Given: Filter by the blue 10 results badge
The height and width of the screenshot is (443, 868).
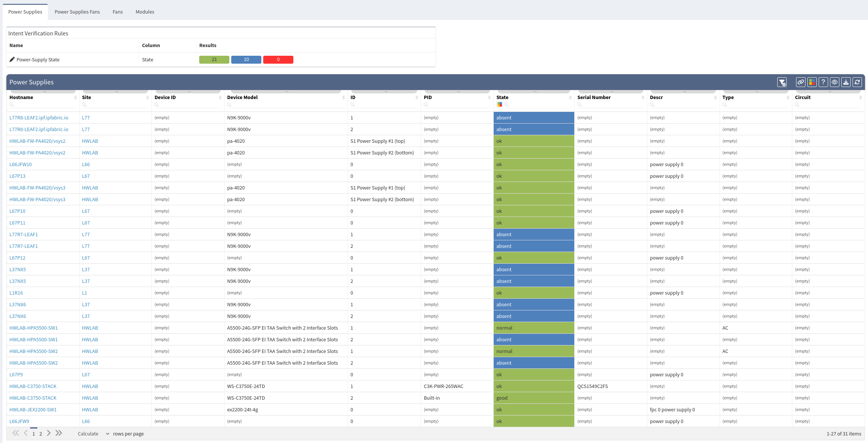Looking at the screenshot, I should click(246, 60).
